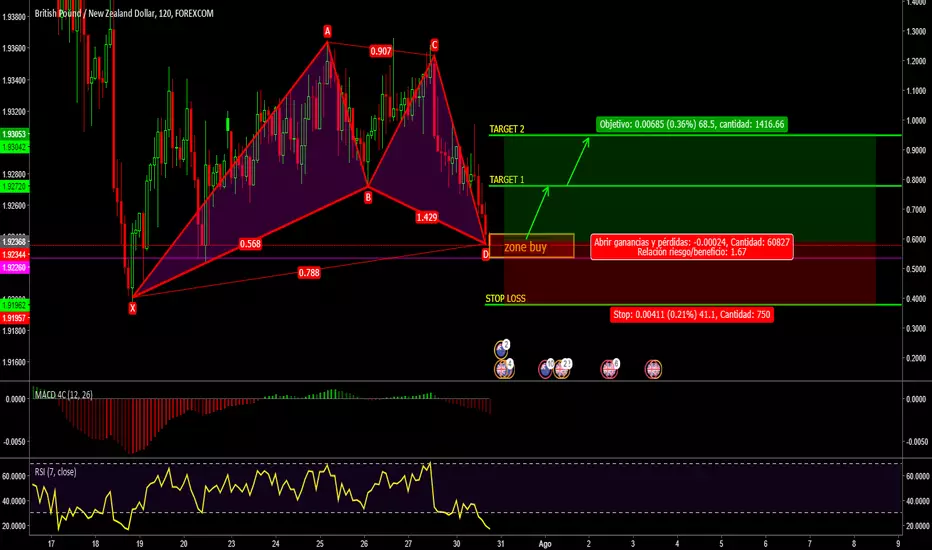
Task: Click the red Abrir ganancias y pérdidas label
Action: (692, 247)
